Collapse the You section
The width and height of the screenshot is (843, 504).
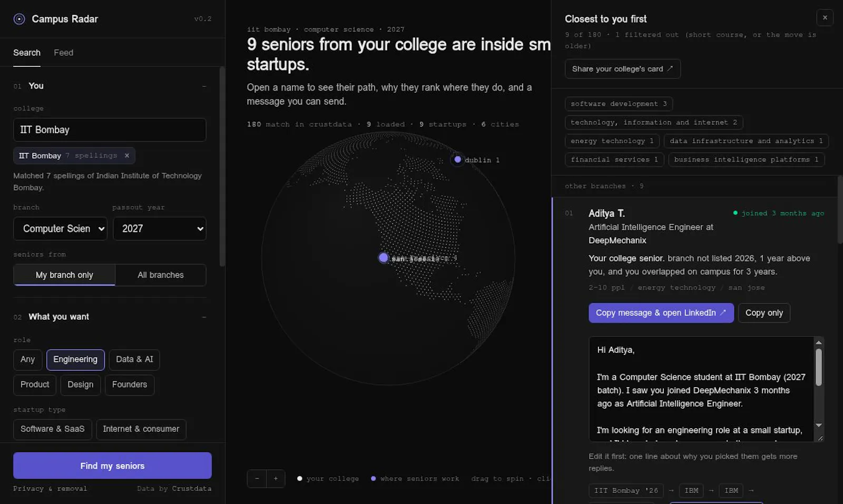click(204, 86)
